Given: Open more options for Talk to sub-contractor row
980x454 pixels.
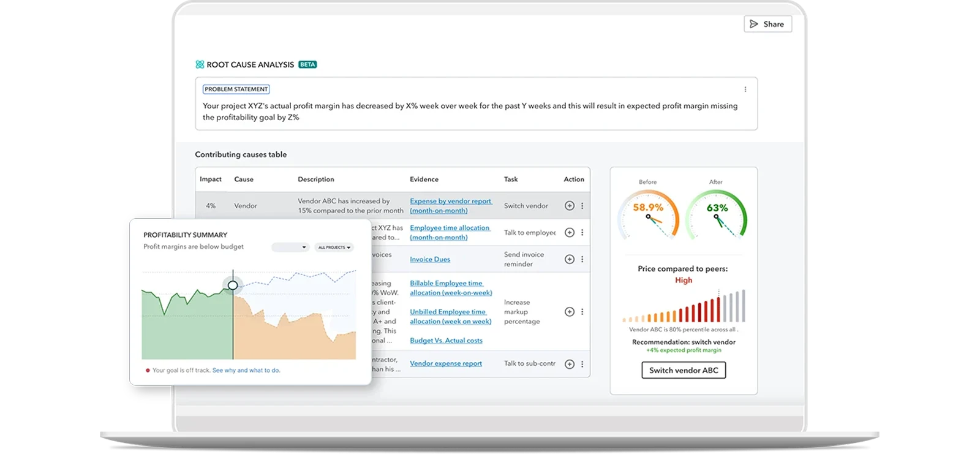Looking at the screenshot, I should pos(582,364).
